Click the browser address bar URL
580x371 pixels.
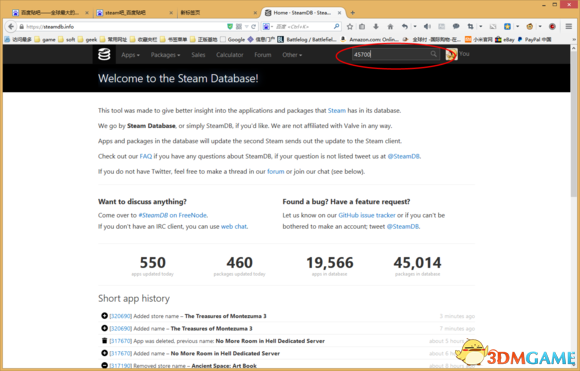coord(125,27)
